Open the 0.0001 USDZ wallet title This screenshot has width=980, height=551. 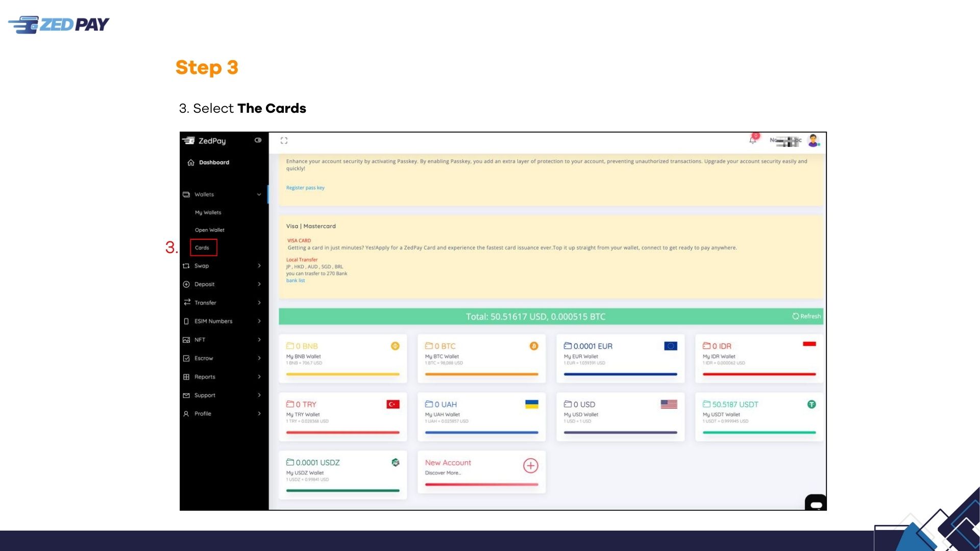coord(313,462)
